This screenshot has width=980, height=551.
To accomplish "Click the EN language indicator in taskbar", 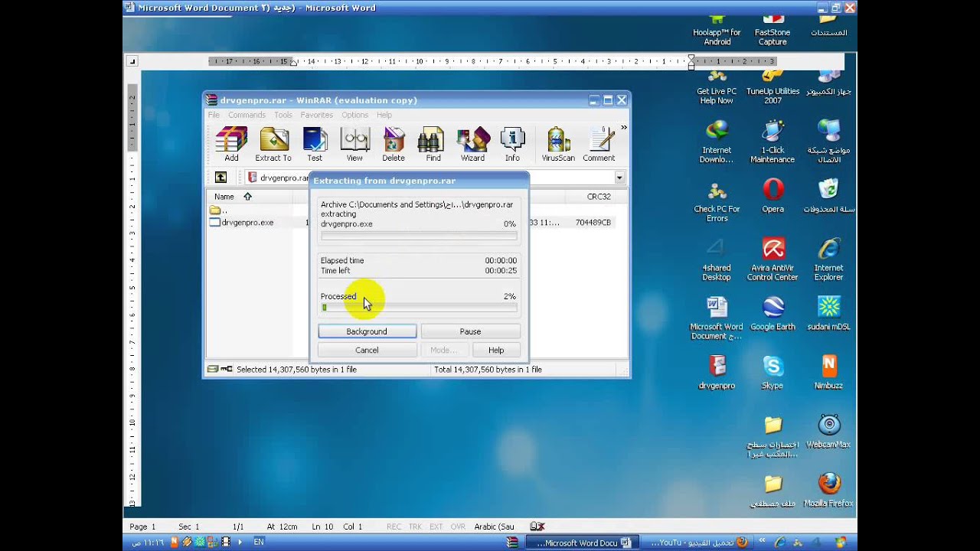I will [259, 542].
